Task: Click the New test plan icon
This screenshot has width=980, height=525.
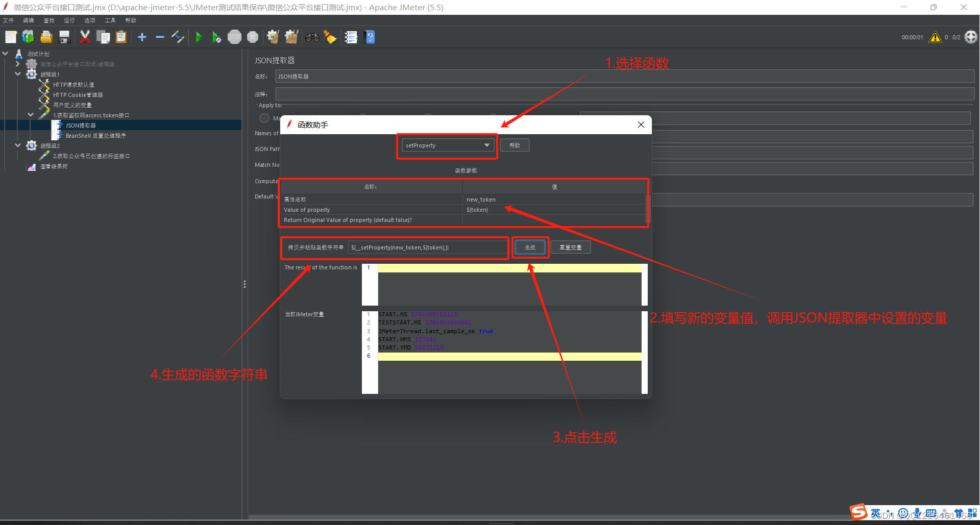Action: click(x=11, y=37)
